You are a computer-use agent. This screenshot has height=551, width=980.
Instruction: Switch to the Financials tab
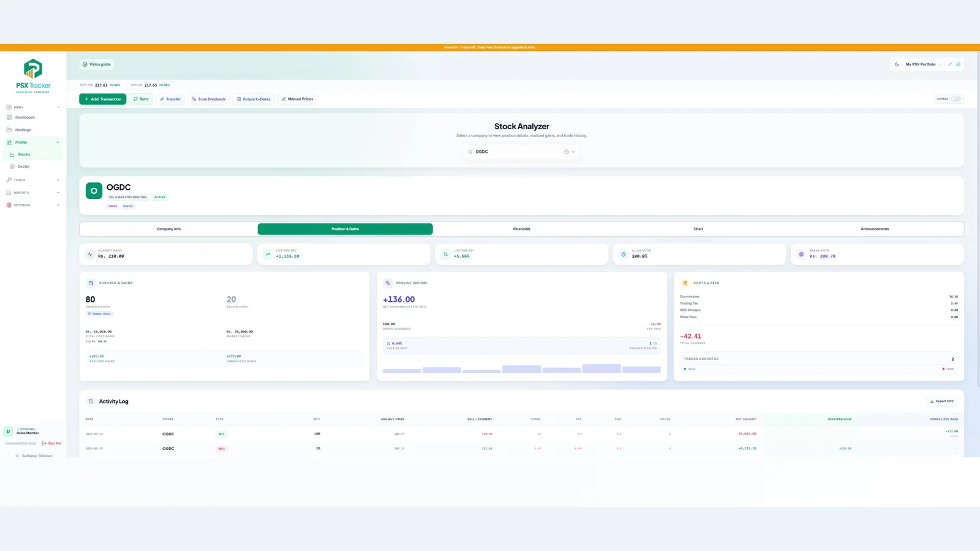[522, 229]
